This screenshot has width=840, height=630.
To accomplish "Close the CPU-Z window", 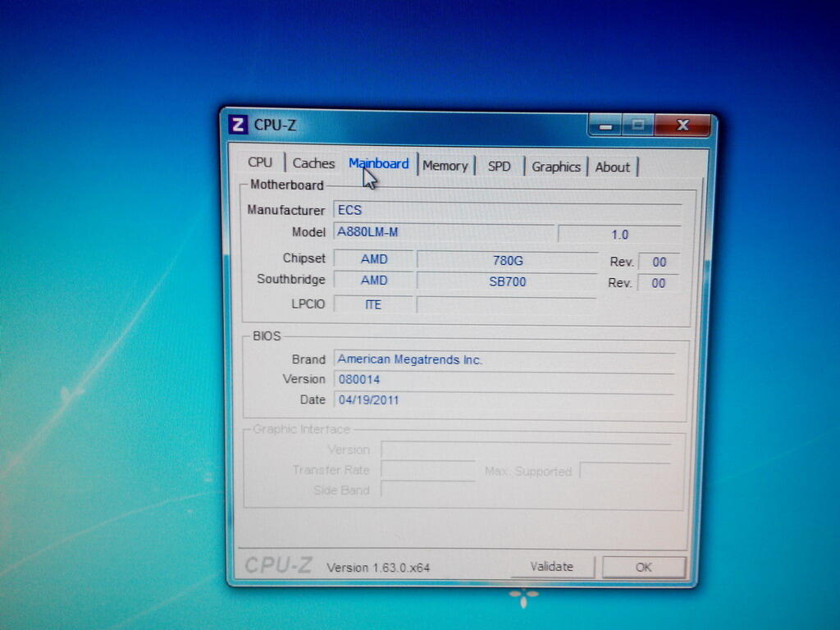I will 682,126.
